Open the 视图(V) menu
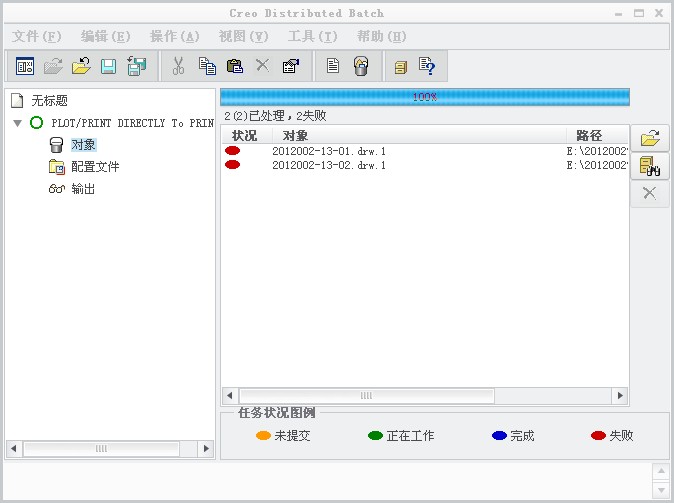The image size is (674, 503). click(244, 37)
